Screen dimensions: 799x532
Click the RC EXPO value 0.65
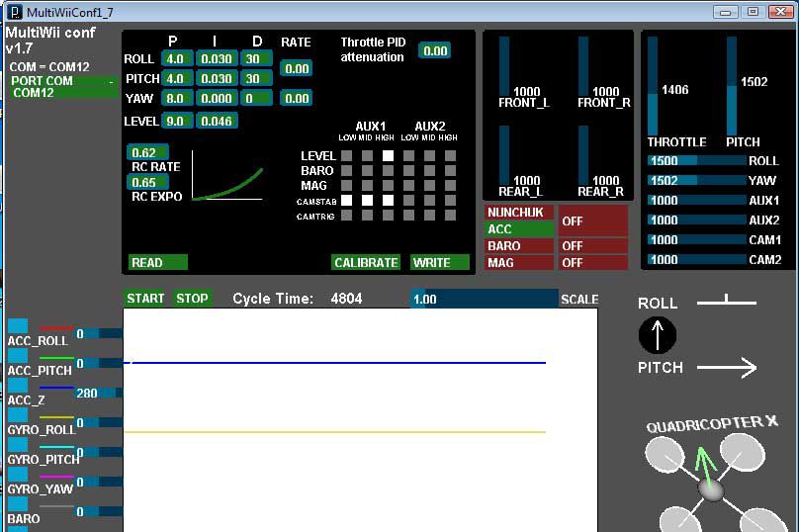point(147,182)
